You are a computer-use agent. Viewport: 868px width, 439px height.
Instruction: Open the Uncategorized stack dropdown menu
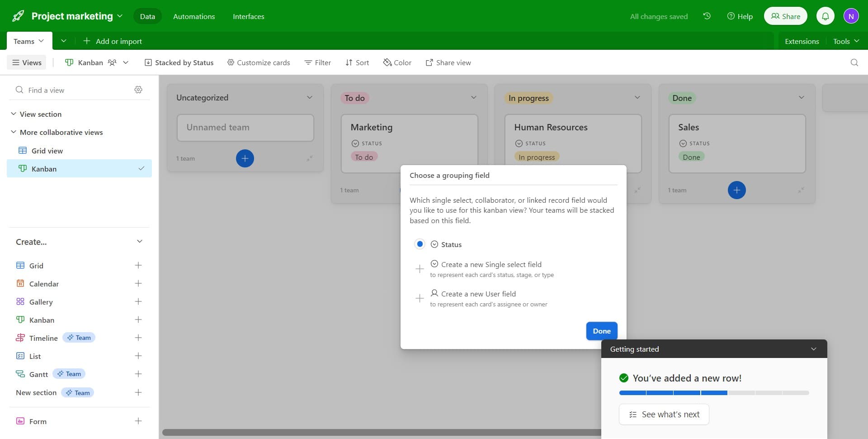(310, 98)
